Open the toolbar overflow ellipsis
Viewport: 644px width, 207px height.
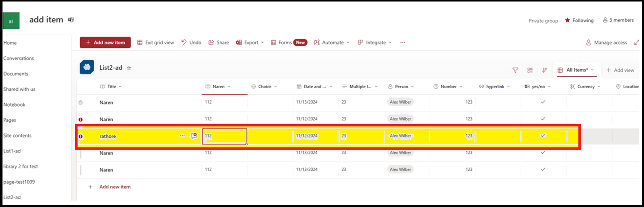point(403,42)
